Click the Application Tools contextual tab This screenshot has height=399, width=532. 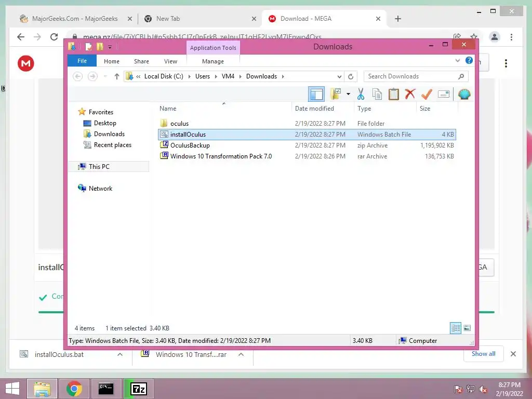coord(213,48)
